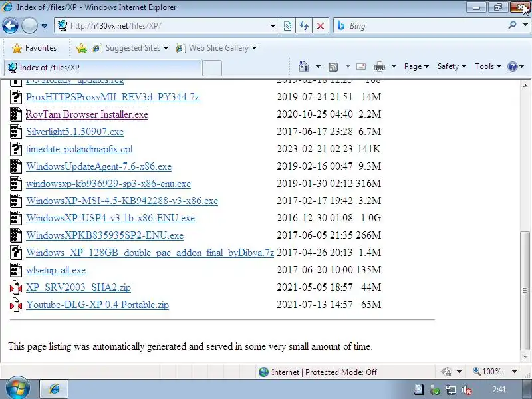Open XP_SRV2003_SHA2.zip link
This screenshot has width=532, height=399.
pyautogui.click(x=78, y=287)
